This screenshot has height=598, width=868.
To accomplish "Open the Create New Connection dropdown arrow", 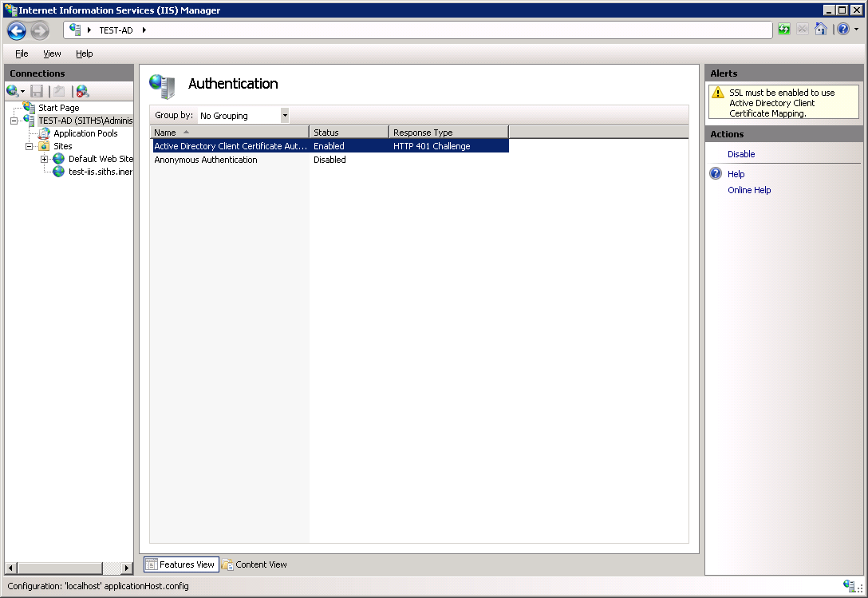I will click(x=22, y=92).
